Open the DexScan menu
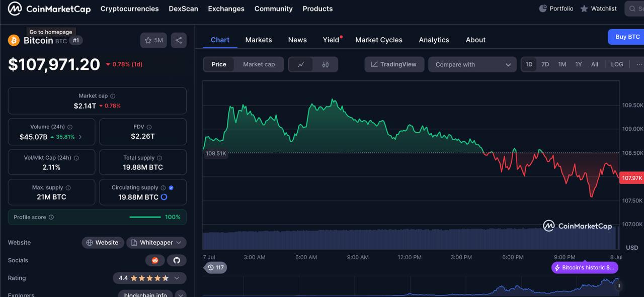The image size is (644, 297). 183,9
